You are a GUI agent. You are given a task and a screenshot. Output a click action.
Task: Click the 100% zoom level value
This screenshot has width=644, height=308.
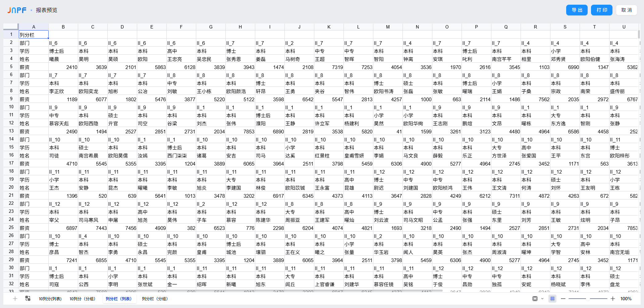pyautogui.click(x=626, y=299)
